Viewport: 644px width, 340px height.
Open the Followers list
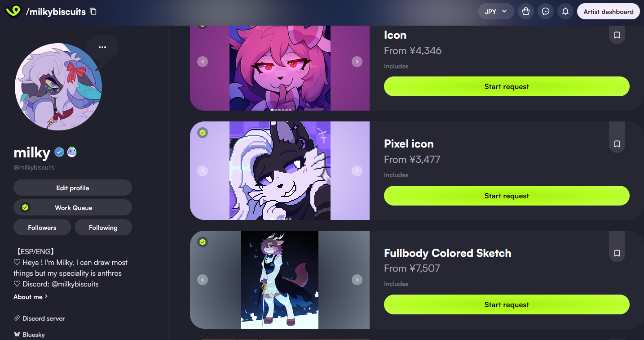[42, 228]
